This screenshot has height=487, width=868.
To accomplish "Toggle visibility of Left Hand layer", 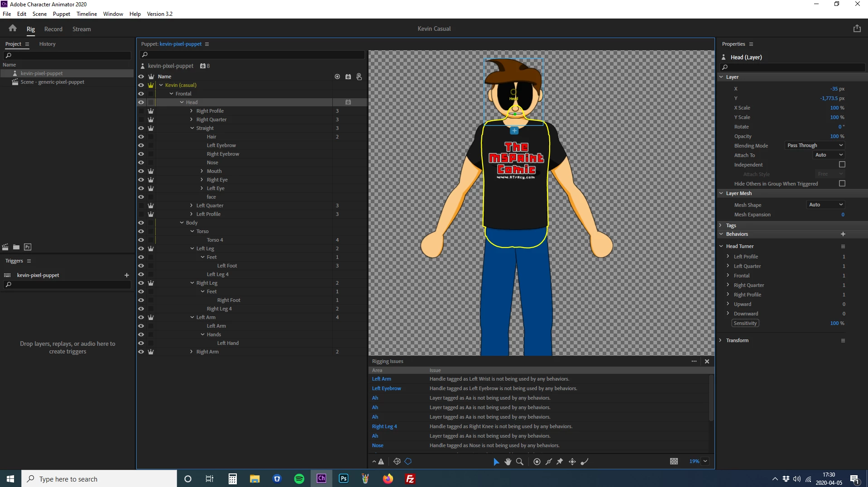I will (x=141, y=343).
